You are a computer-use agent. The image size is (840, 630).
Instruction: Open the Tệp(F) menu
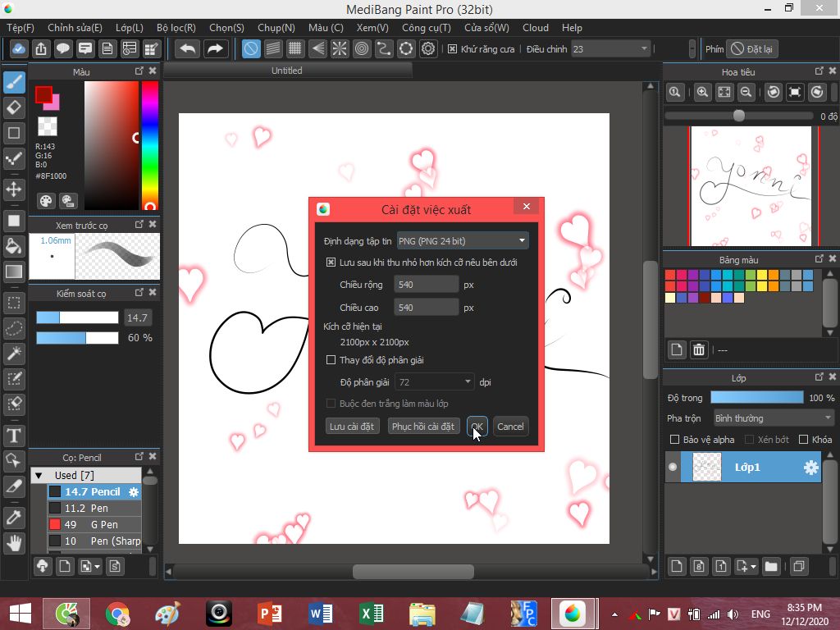tap(21, 28)
